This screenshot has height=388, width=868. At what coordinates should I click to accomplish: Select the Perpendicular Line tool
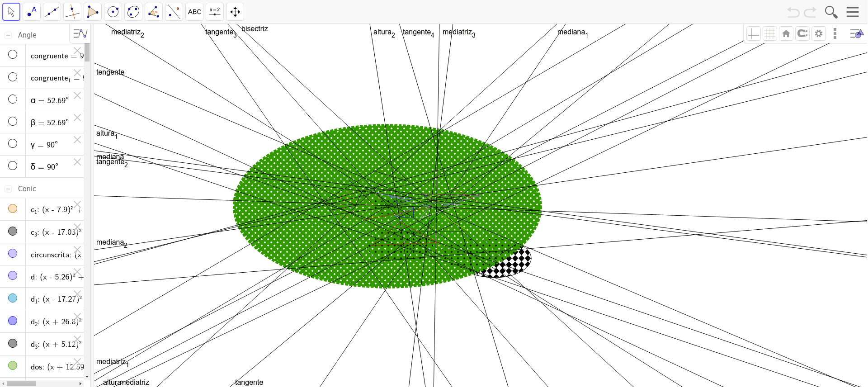[x=72, y=12]
